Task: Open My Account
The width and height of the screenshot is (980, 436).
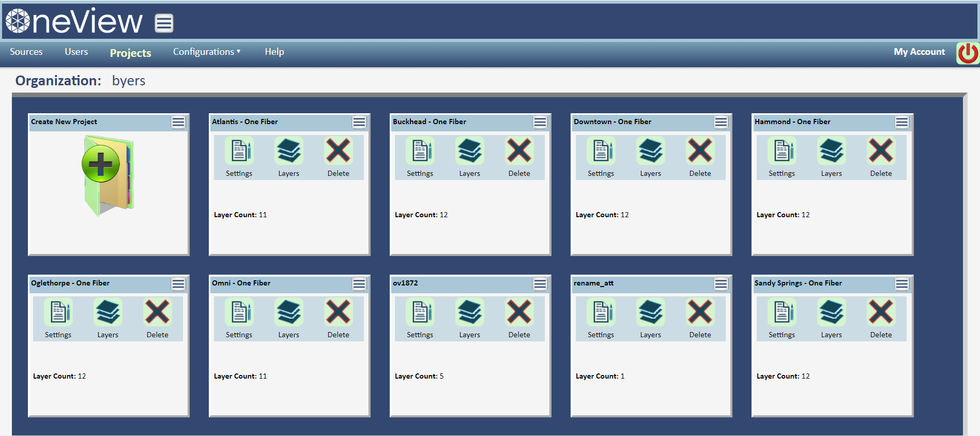Action: pos(919,52)
